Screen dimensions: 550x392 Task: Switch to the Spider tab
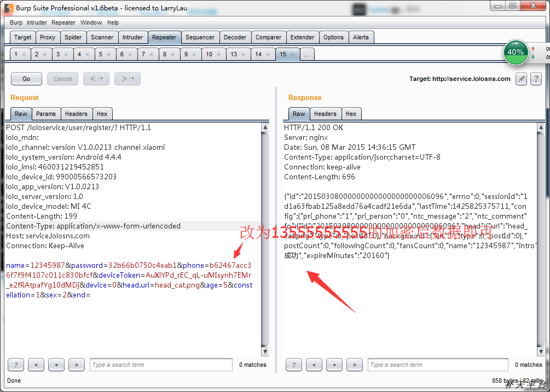(x=73, y=37)
